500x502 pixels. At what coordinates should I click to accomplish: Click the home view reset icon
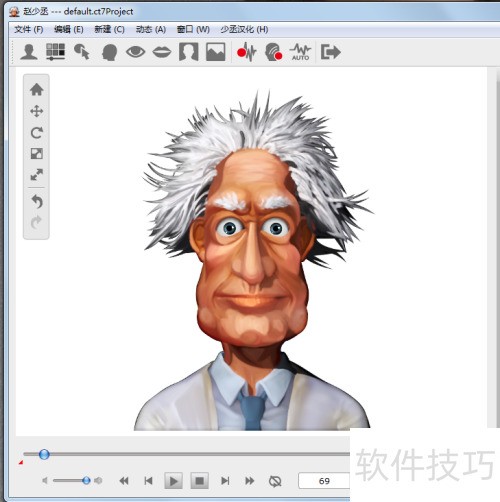(x=36, y=89)
